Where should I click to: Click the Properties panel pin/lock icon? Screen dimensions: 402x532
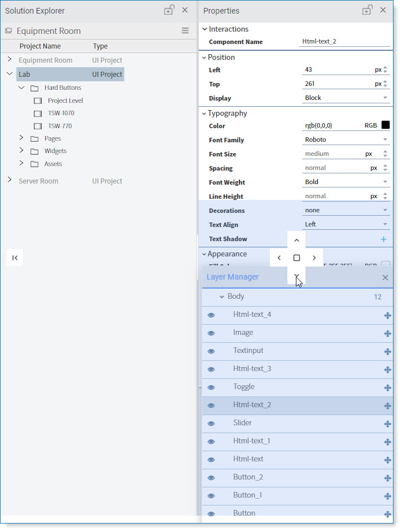click(x=367, y=10)
